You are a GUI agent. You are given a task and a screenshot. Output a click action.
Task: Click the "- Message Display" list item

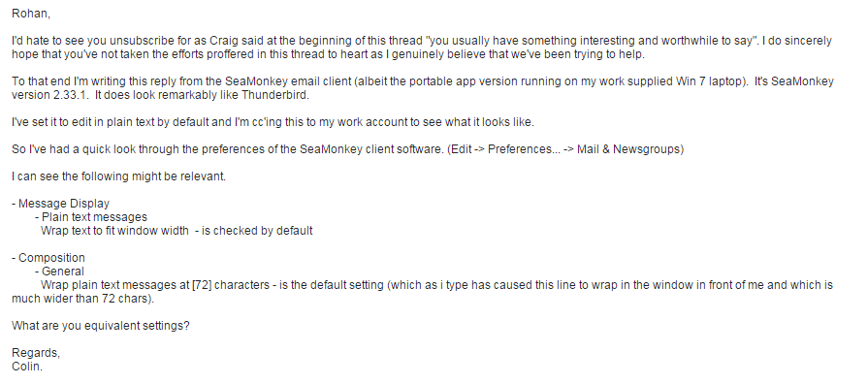[x=60, y=204]
